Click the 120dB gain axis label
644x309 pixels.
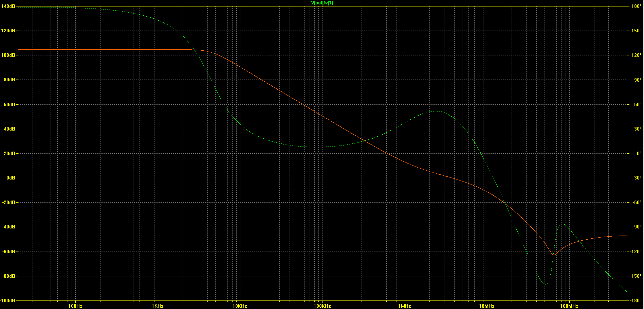[8, 31]
